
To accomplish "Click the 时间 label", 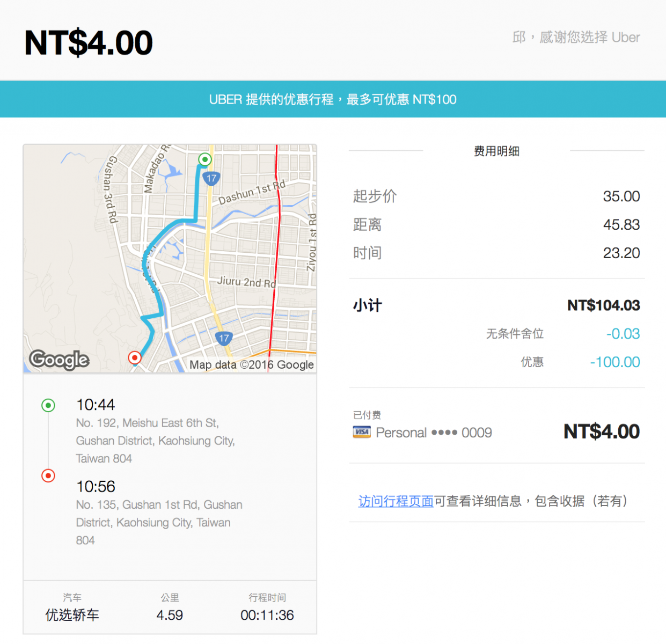I will (367, 253).
